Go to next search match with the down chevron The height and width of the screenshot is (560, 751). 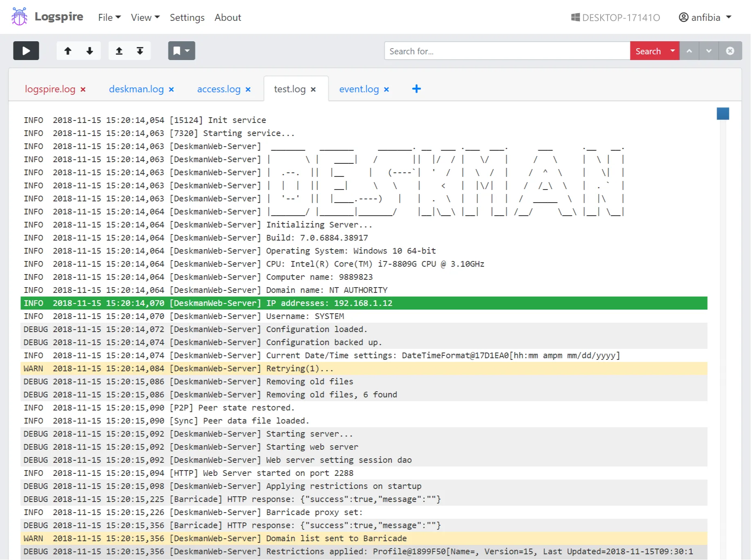709,51
